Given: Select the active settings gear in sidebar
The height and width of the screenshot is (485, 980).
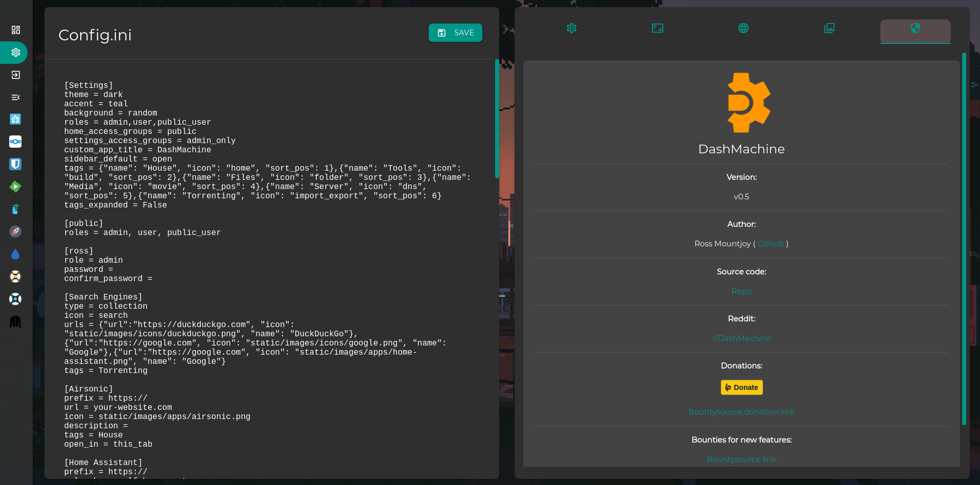Looking at the screenshot, I should click(15, 53).
